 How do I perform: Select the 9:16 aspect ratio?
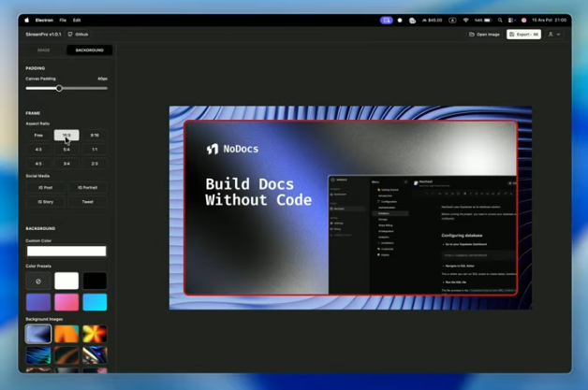95,135
